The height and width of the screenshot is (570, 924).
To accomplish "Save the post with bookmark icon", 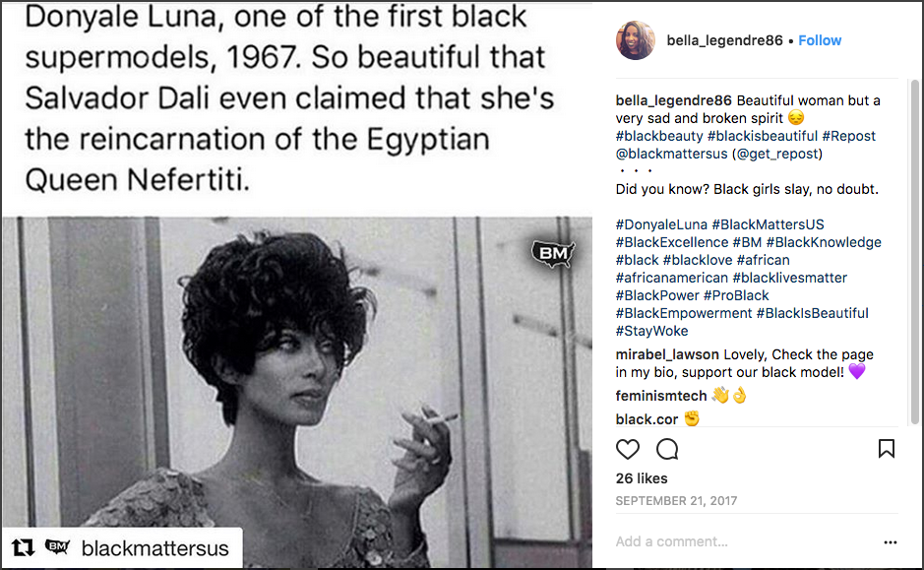I will pyautogui.click(x=887, y=449).
